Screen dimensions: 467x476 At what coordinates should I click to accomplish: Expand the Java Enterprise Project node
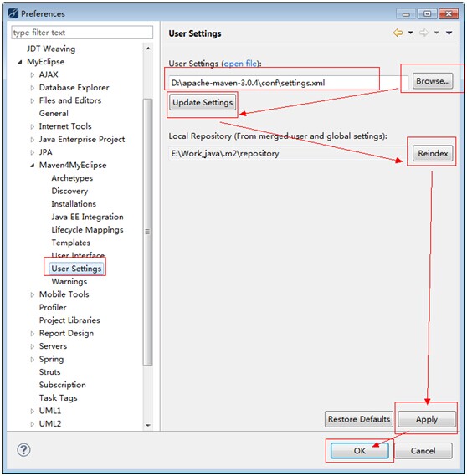click(33, 140)
